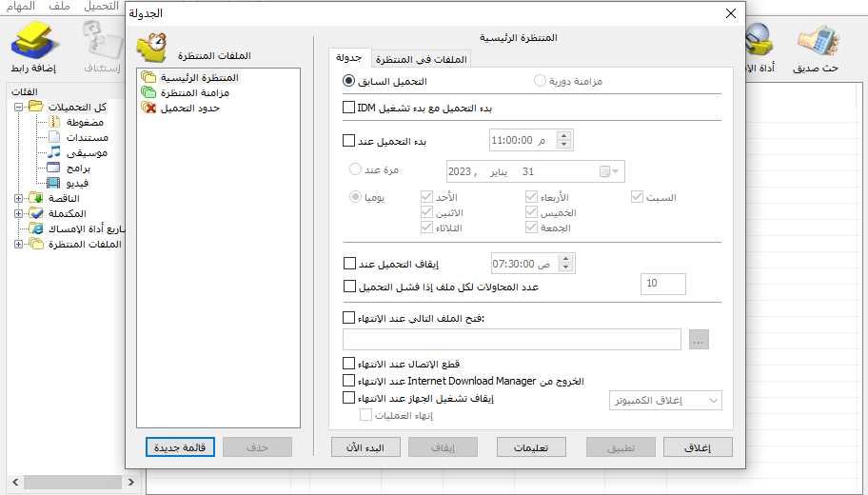Click the New queue button
Image resolution: width=868 pixels, height=495 pixels.
(180, 447)
